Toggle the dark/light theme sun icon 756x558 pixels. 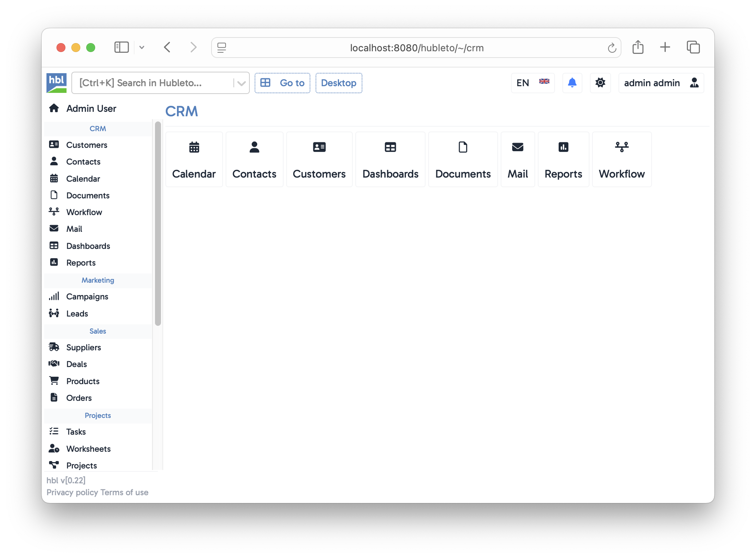tap(600, 83)
